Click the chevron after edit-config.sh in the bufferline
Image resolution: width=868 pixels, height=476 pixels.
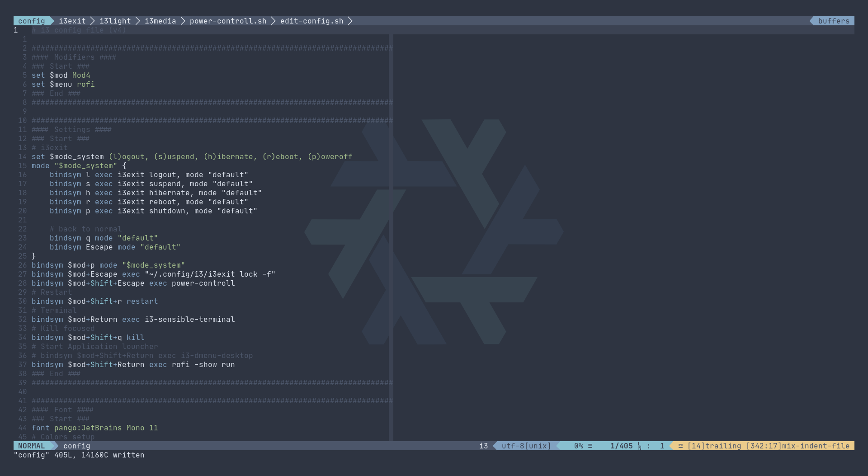pyautogui.click(x=350, y=21)
